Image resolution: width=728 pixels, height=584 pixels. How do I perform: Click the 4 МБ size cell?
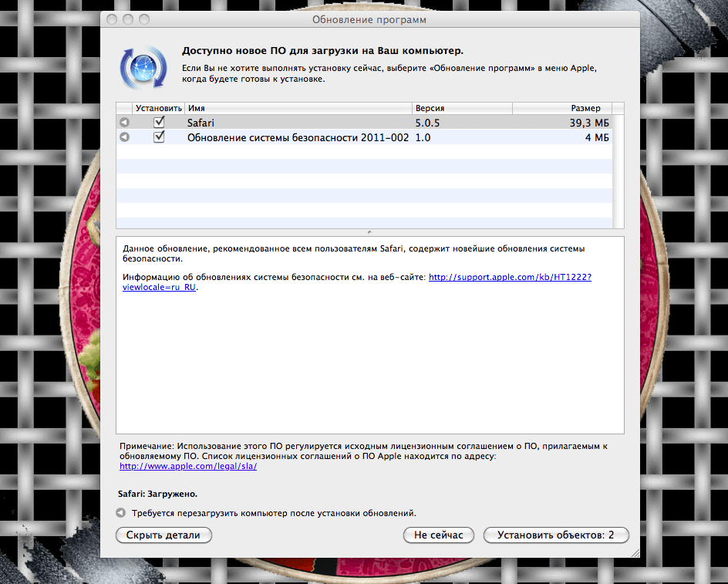point(597,137)
